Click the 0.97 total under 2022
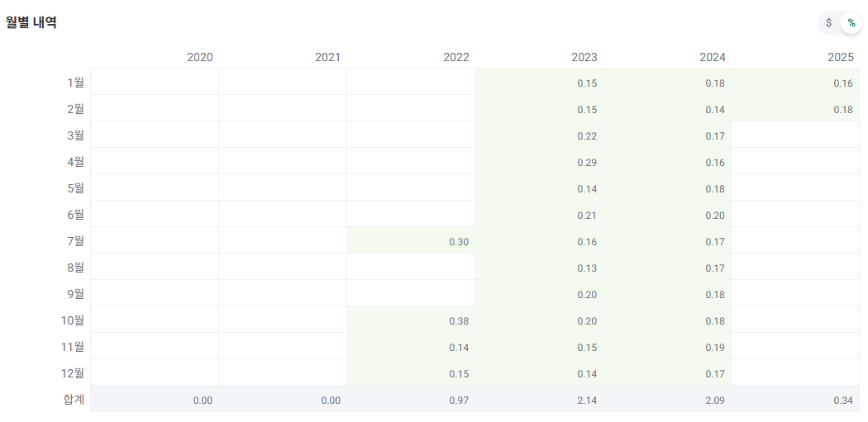 [x=411, y=400]
